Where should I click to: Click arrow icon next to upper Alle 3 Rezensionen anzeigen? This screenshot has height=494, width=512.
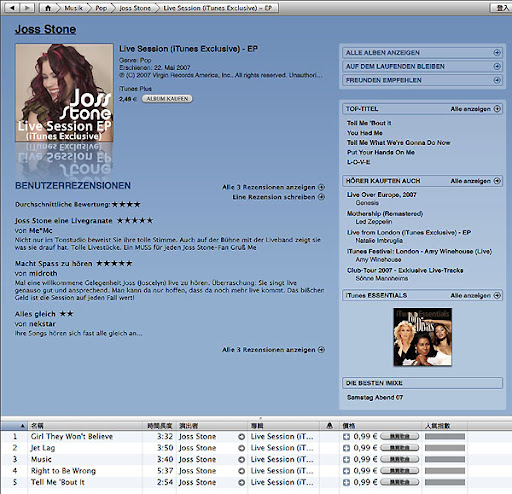[x=321, y=187]
